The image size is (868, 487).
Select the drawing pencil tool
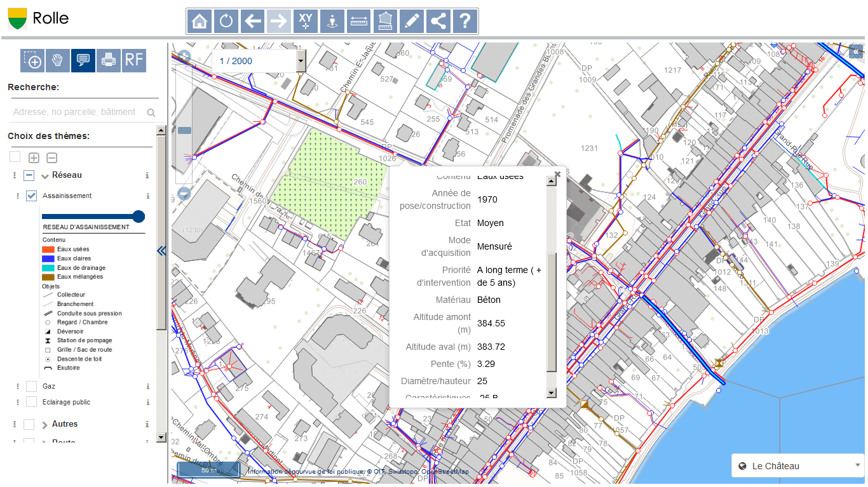pos(411,21)
